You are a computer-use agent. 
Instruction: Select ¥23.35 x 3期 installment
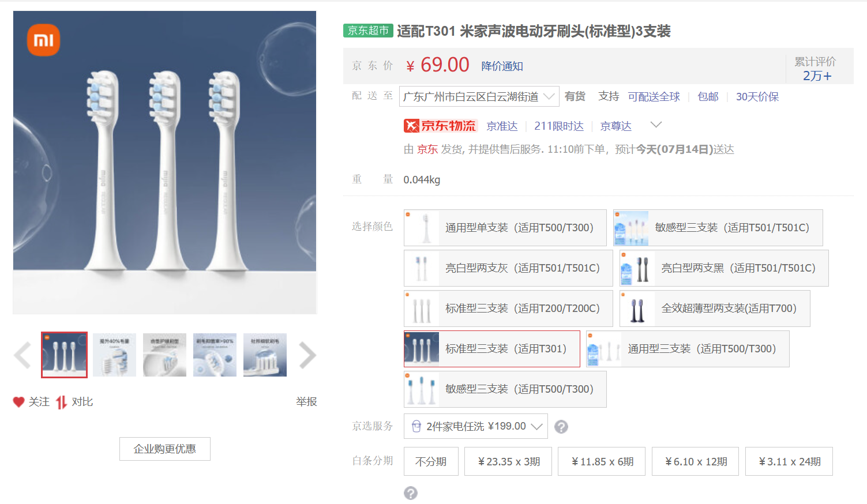(x=508, y=461)
